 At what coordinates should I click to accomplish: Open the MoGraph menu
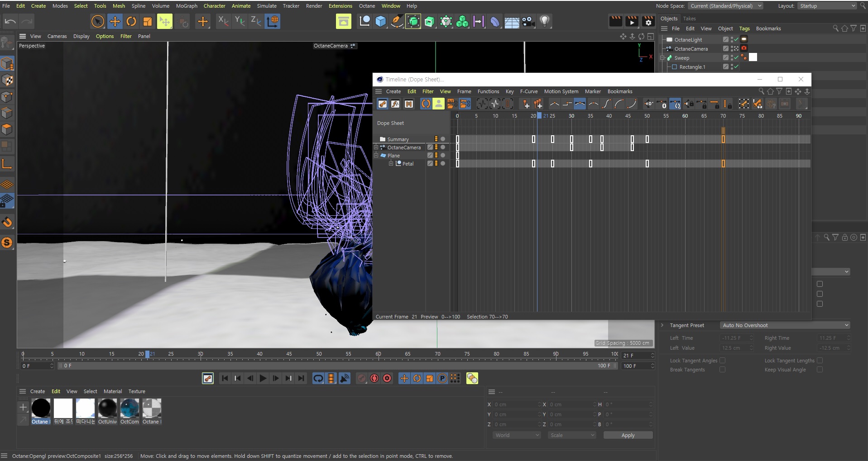187,6
